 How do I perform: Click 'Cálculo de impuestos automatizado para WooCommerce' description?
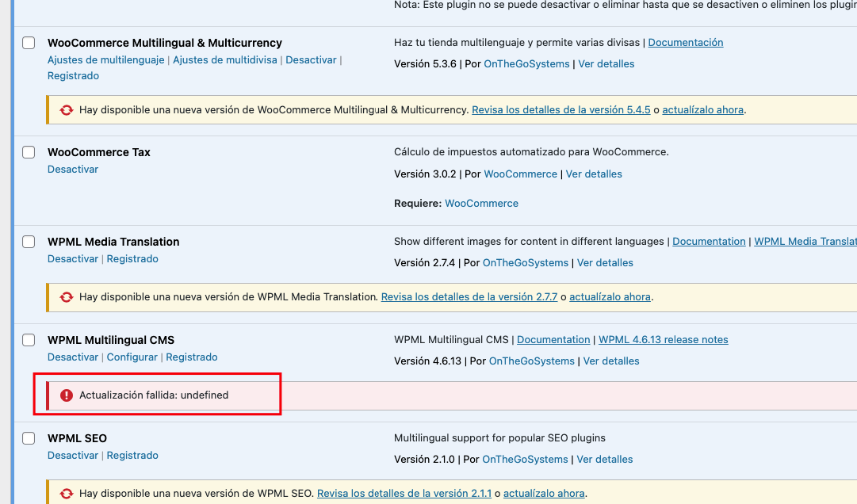[531, 152]
